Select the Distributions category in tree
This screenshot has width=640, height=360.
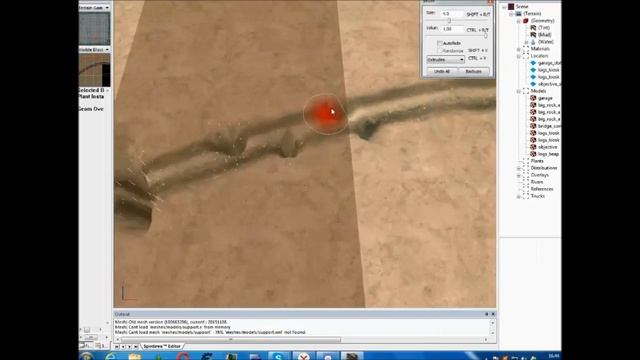click(544, 168)
